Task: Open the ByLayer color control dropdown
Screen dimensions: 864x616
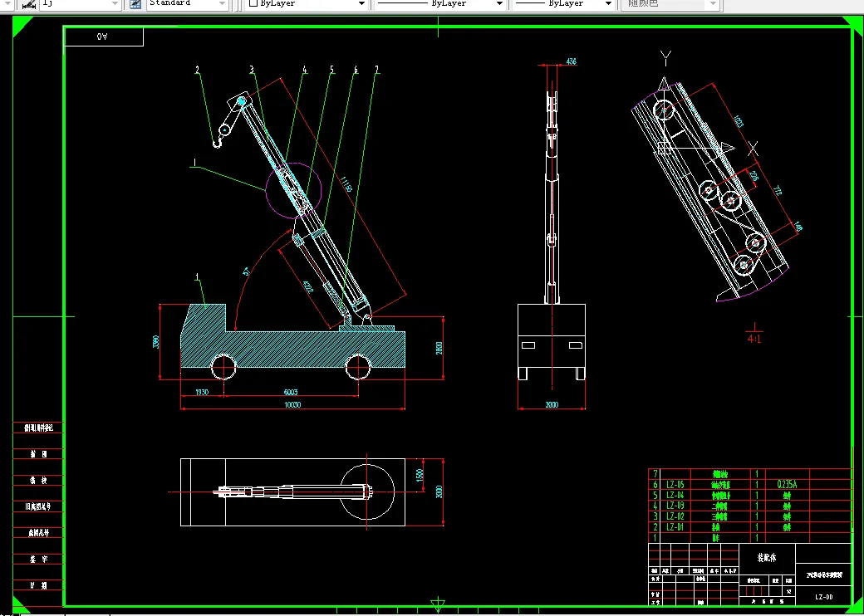Action: click(362, 3)
